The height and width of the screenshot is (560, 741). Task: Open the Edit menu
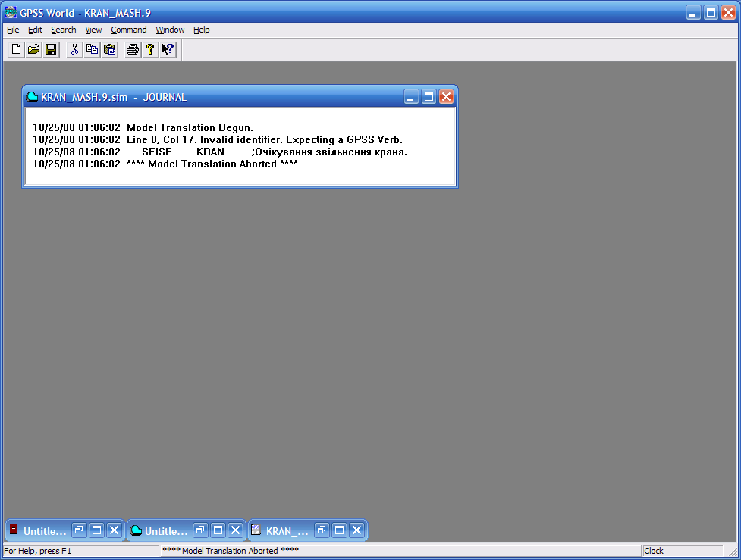pos(35,30)
